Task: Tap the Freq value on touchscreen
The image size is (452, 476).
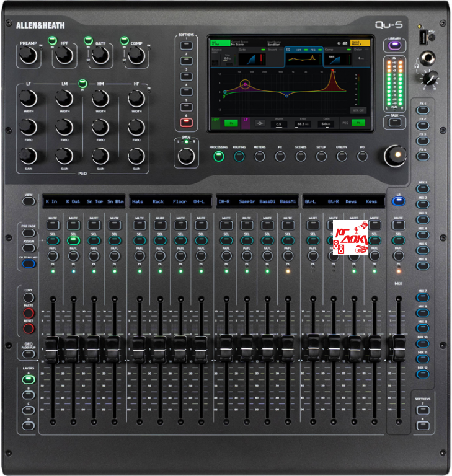Action: pyautogui.click(x=302, y=124)
